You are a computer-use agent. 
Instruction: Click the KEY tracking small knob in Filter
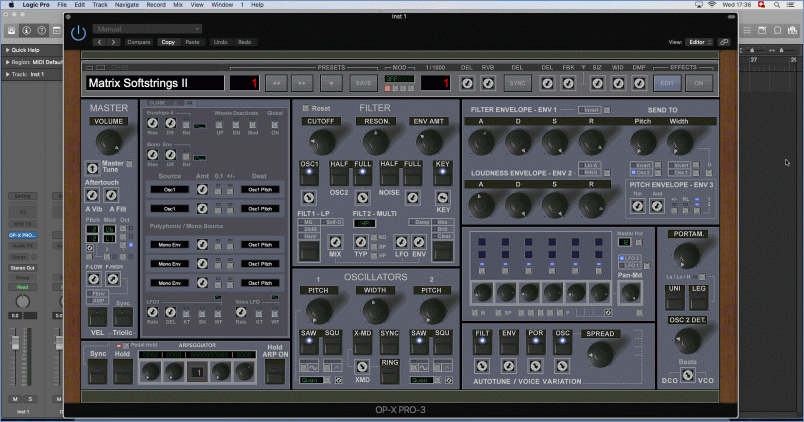443,197
